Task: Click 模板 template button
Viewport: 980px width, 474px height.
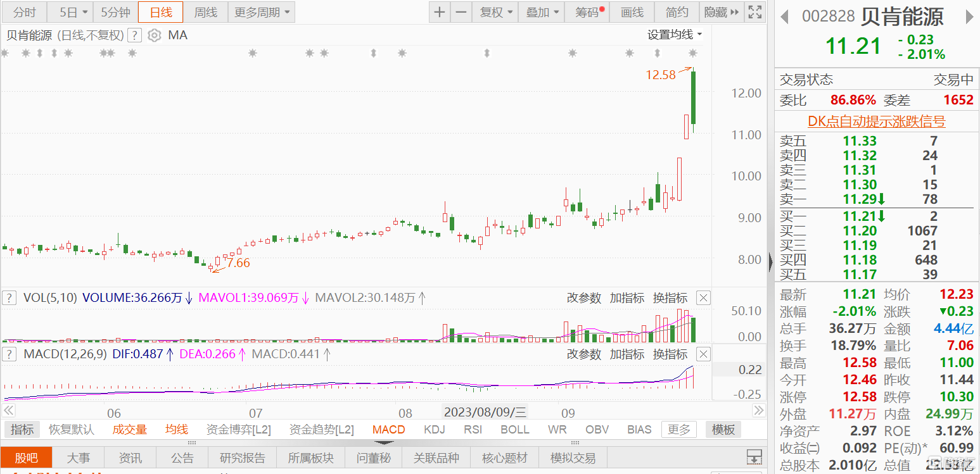Action: pos(723,430)
